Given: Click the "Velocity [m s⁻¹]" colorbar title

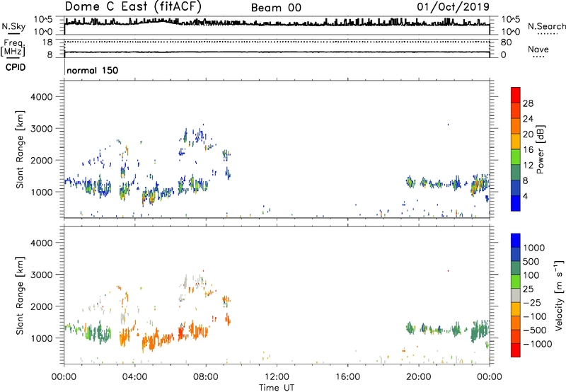Looking at the screenshot, I should pyautogui.click(x=559, y=296).
